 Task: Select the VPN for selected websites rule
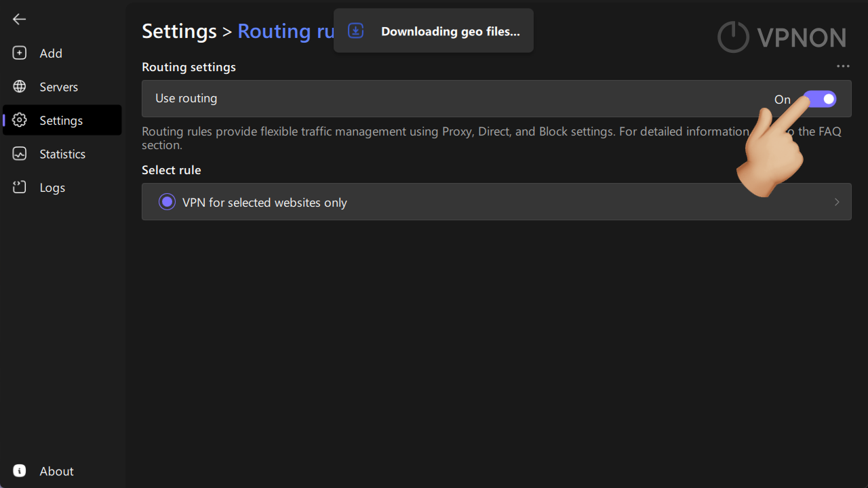167,201
